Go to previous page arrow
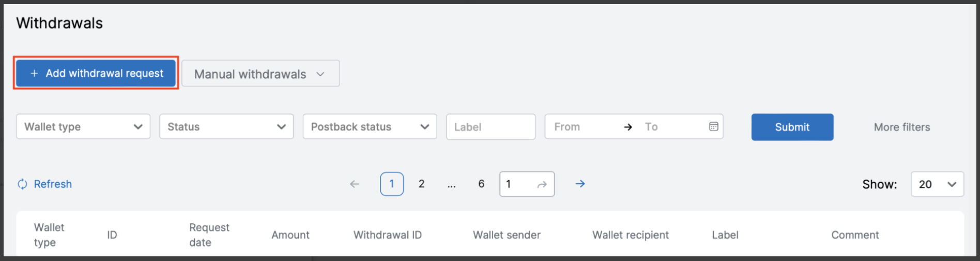Image resolution: width=980 pixels, height=261 pixels. [x=354, y=184]
